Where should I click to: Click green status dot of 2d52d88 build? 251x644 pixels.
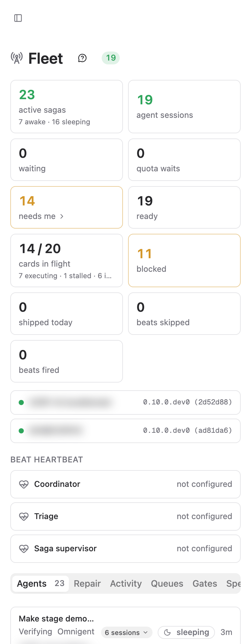21,402
